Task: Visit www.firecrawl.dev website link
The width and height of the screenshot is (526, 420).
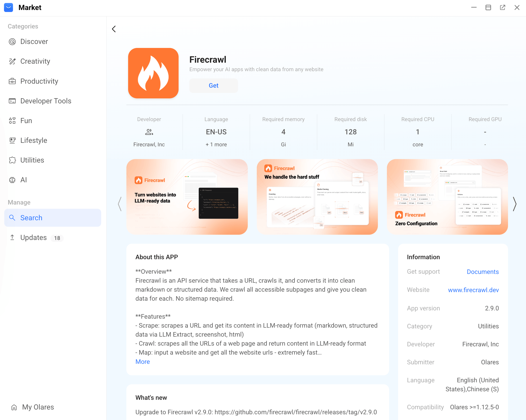Action: pos(473,290)
